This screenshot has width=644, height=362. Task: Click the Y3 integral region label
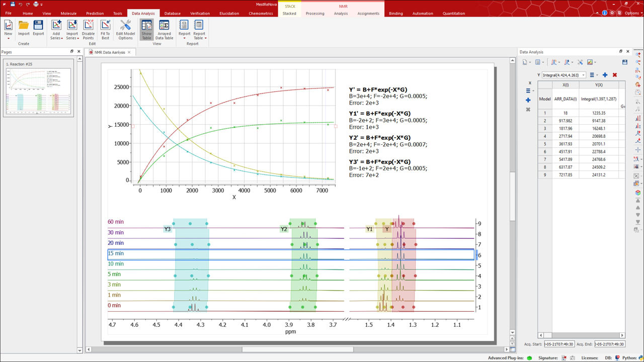pos(168,229)
